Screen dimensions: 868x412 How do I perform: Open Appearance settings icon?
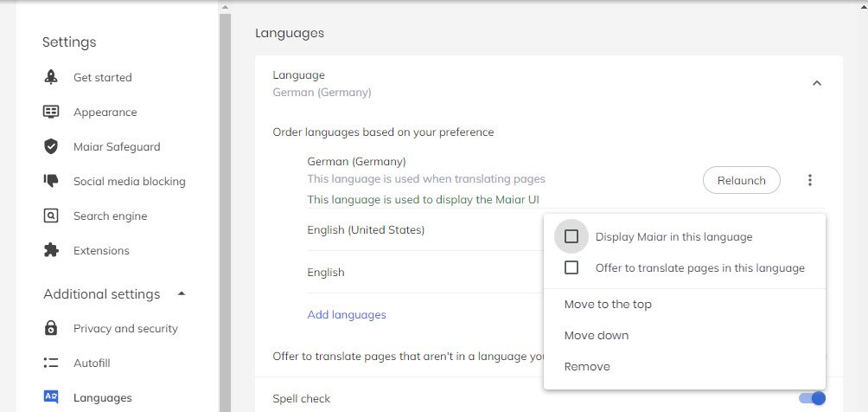51,112
